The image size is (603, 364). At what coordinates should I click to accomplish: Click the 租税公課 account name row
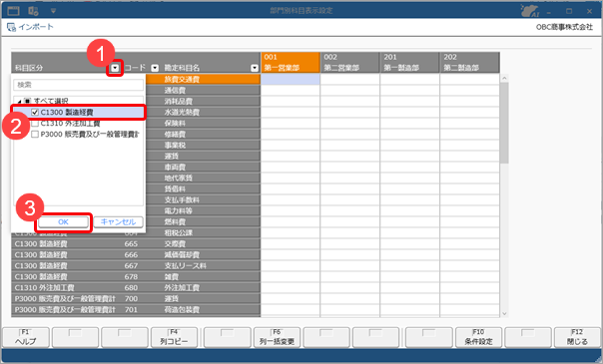[203, 233]
